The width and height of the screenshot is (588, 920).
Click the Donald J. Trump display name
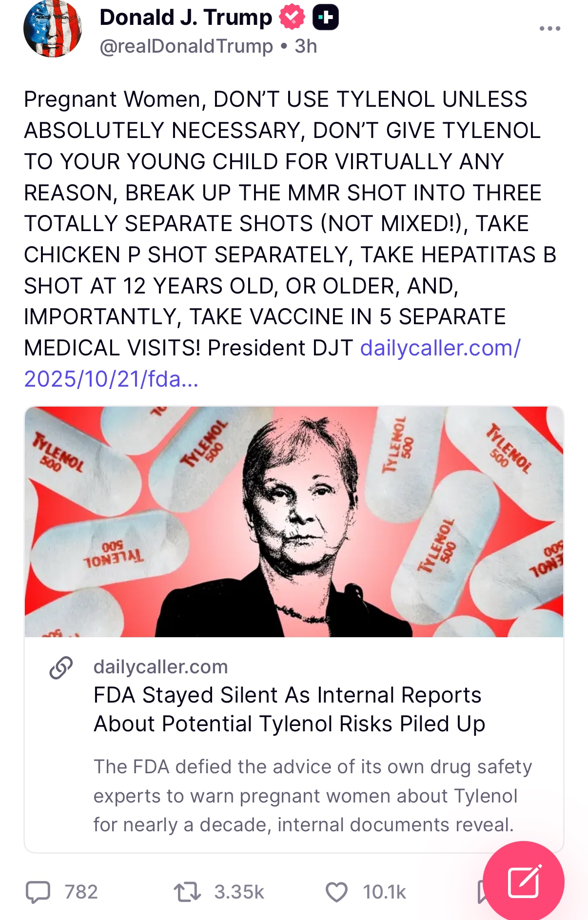tap(186, 18)
